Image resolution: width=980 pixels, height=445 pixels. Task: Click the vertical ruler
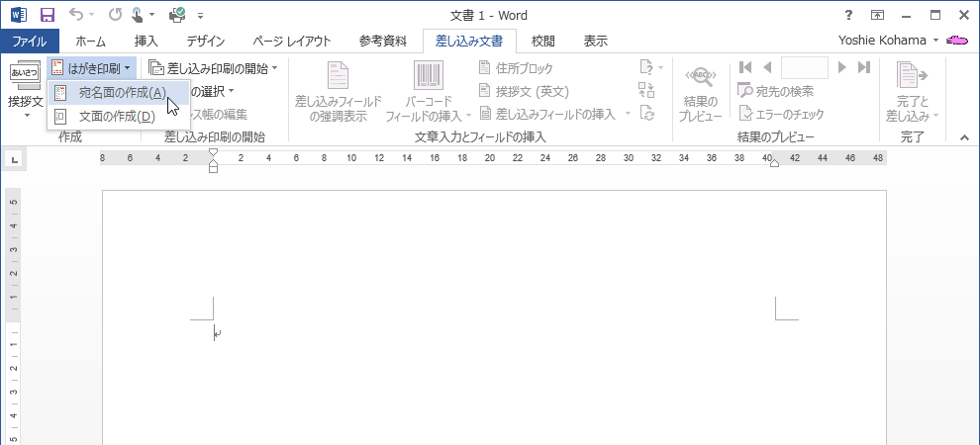click(x=13, y=315)
